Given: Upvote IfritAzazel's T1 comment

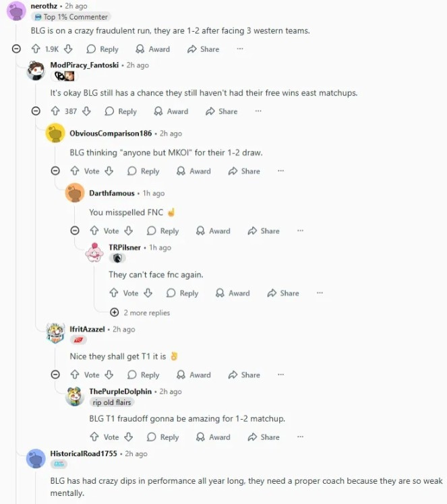Looking at the screenshot, I should (75, 375).
